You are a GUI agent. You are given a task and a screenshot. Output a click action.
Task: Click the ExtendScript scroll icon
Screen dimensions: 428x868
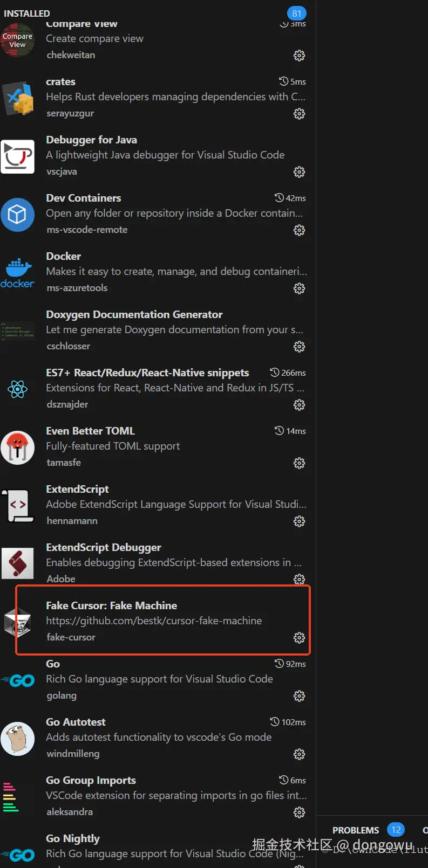pyautogui.click(x=18, y=506)
